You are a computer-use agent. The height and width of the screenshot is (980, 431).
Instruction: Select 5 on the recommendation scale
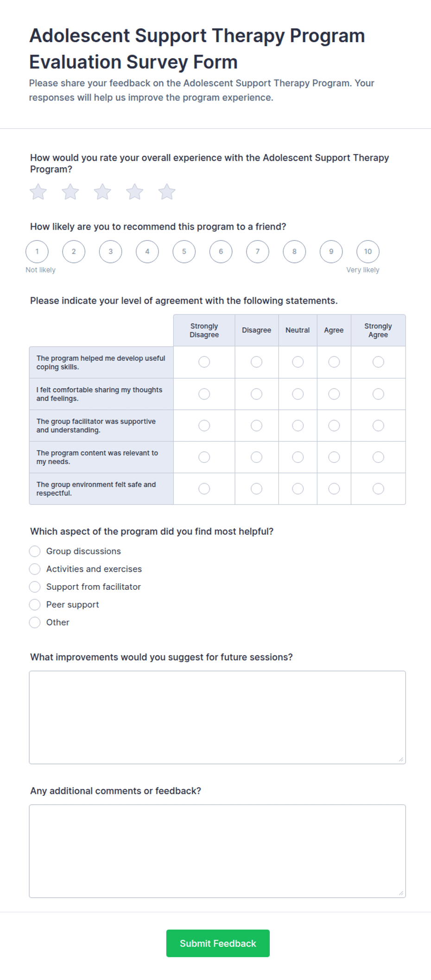click(x=184, y=252)
